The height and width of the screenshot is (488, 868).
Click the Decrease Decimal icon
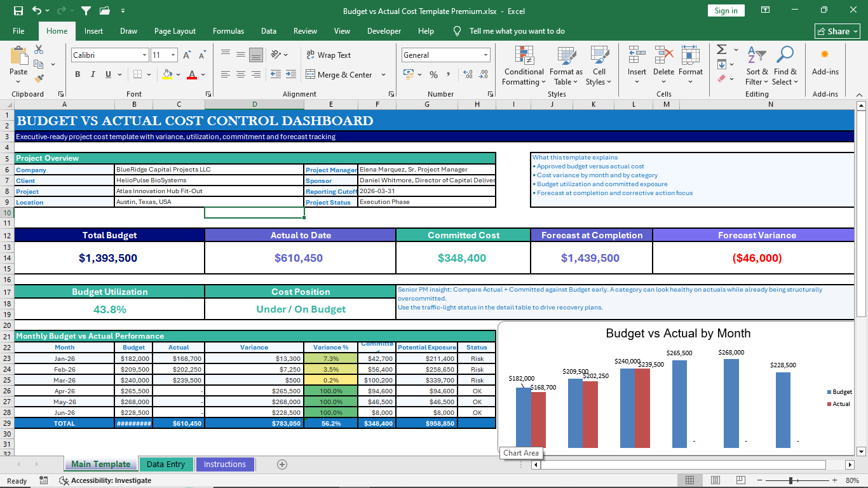pos(484,74)
